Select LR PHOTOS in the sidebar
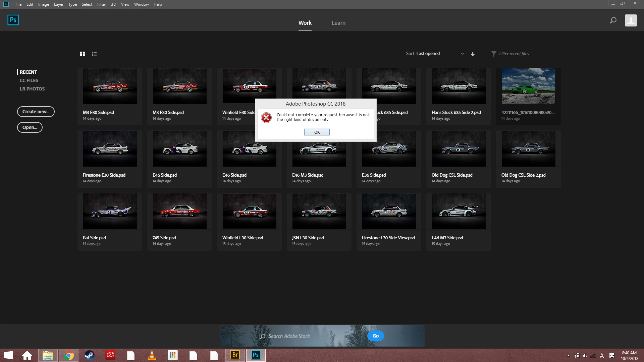 [x=32, y=89]
